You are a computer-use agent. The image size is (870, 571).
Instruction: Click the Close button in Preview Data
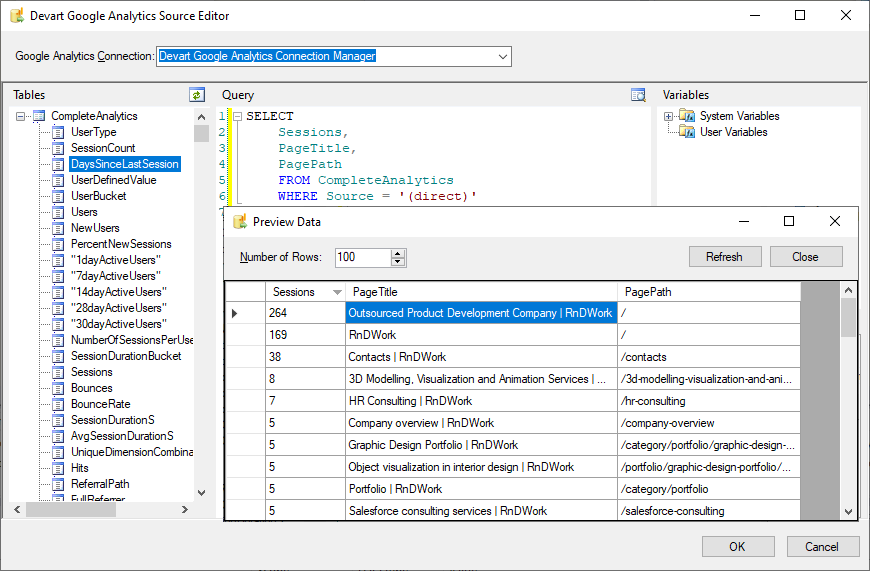pyautogui.click(x=805, y=257)
